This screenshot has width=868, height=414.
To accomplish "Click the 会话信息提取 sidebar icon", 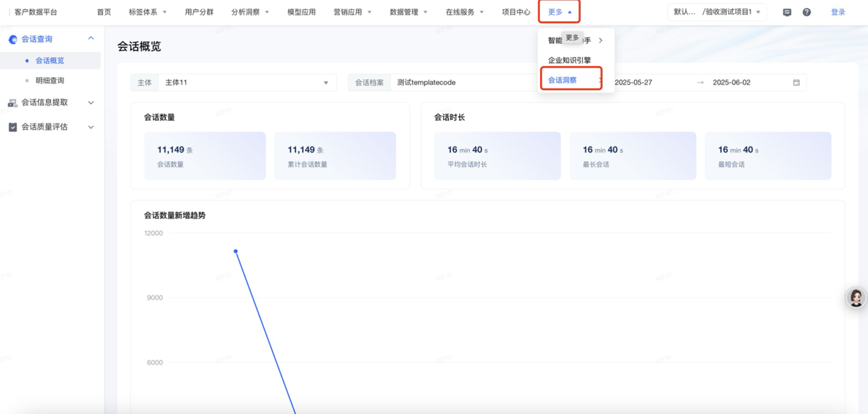I will point(12,103).
